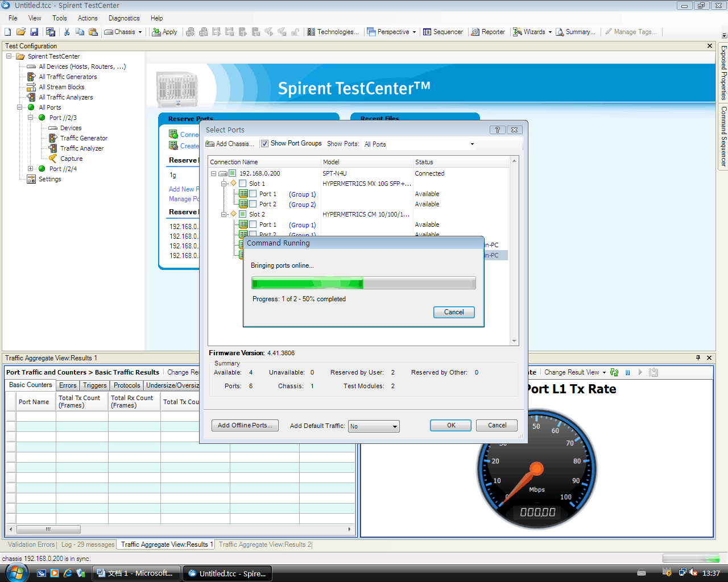Select the Settings node in the tree
728x582 pixels.
50,179
